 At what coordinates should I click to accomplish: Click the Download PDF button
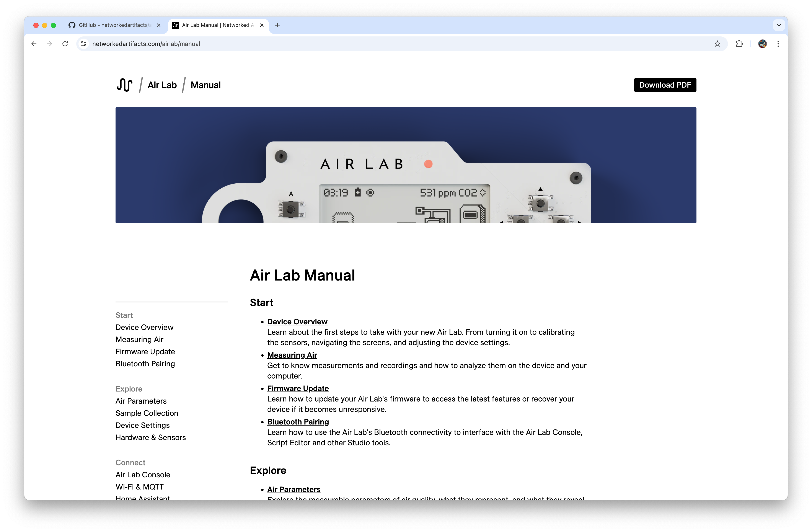[x=665, y=85]
